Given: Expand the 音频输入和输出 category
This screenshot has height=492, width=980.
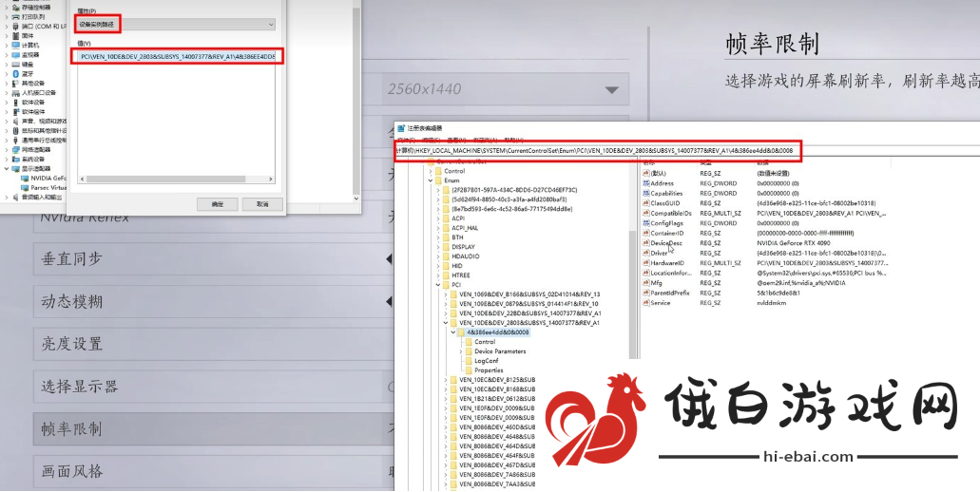Looking at the screenshot, I should click(7, 198).
